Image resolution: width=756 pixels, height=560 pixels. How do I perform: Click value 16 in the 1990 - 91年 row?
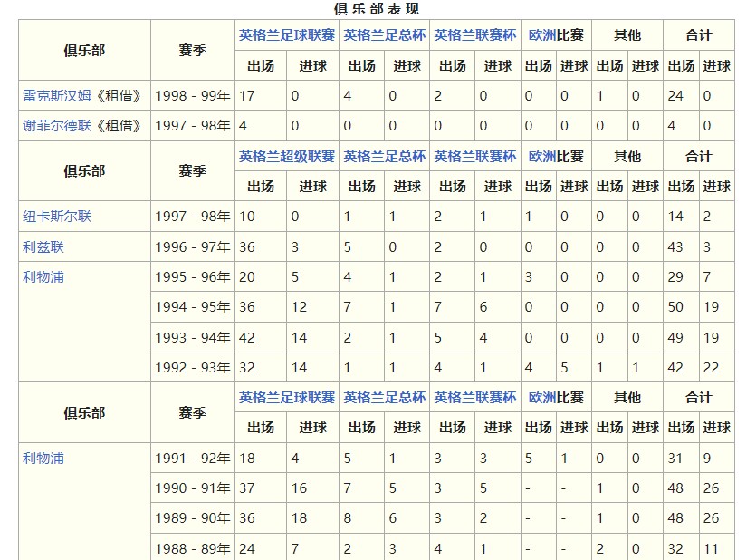[x=299, y=488]
